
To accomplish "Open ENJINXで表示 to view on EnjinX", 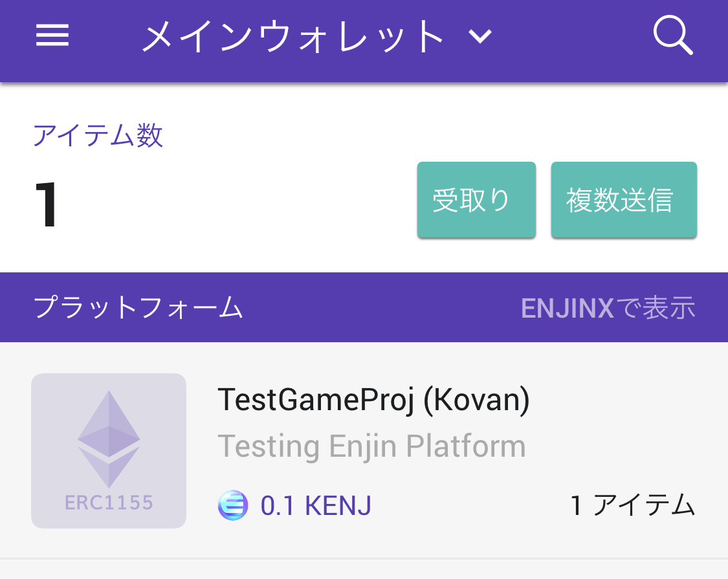I will 608,308.
